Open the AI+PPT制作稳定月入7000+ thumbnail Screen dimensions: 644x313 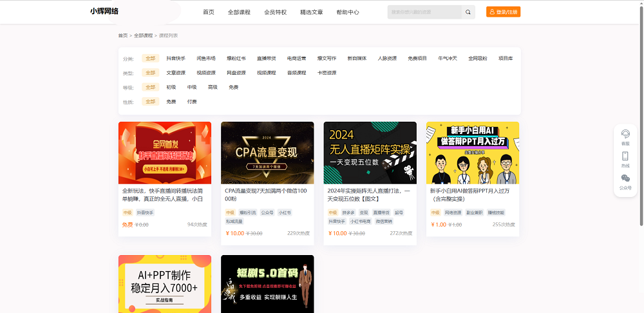(165, 284)
